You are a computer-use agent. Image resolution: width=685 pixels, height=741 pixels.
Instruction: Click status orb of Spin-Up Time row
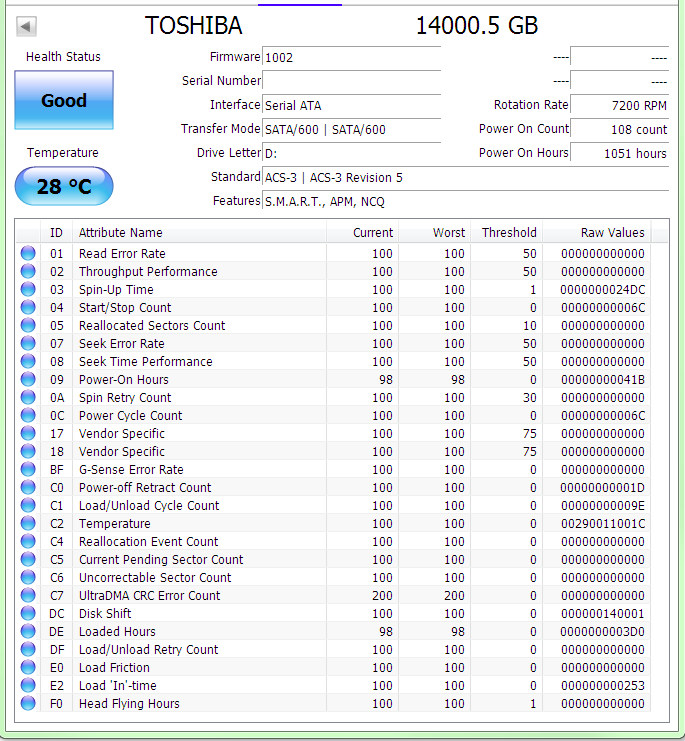[x=28, y=289]
